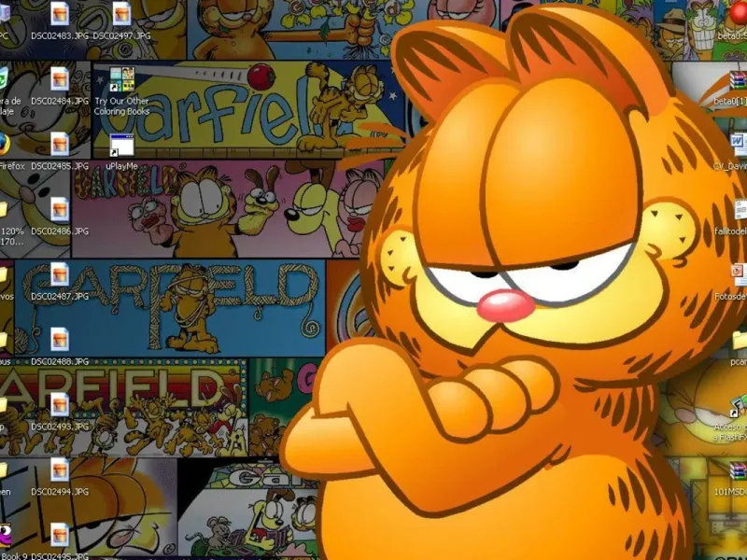Viewport: 747px width, 560px height.
Task: Open the pcan folder icon
Action: [740, 340]
